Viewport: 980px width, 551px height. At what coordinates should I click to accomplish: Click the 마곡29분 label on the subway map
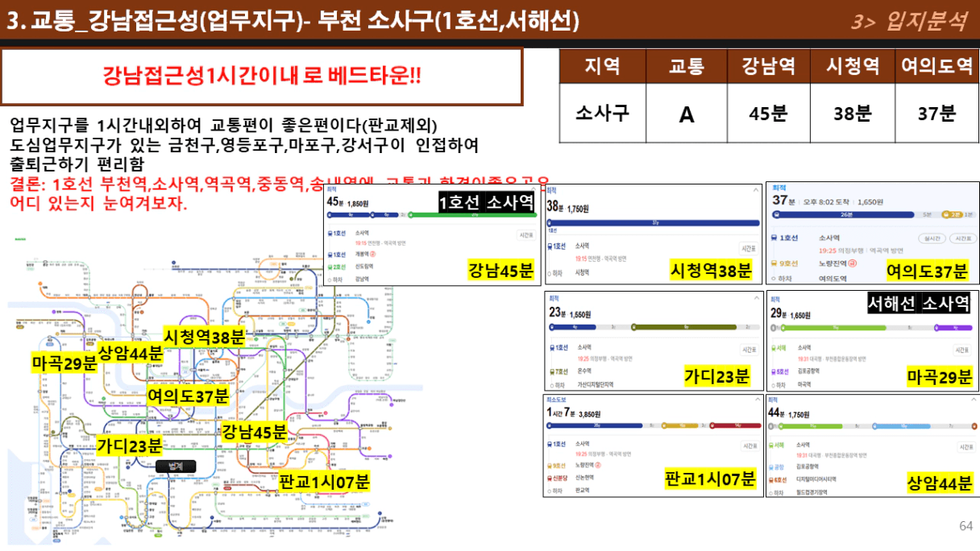[x=64, y=363]
